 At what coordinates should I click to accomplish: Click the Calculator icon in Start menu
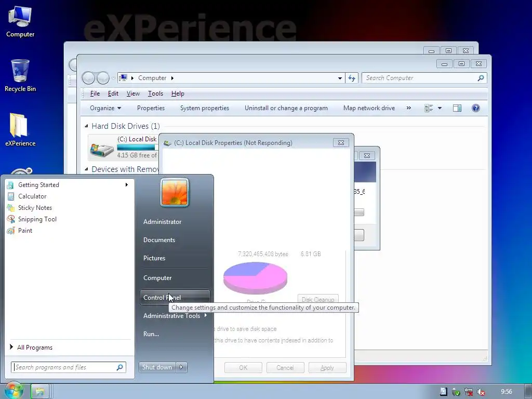(x=10, y=196)
